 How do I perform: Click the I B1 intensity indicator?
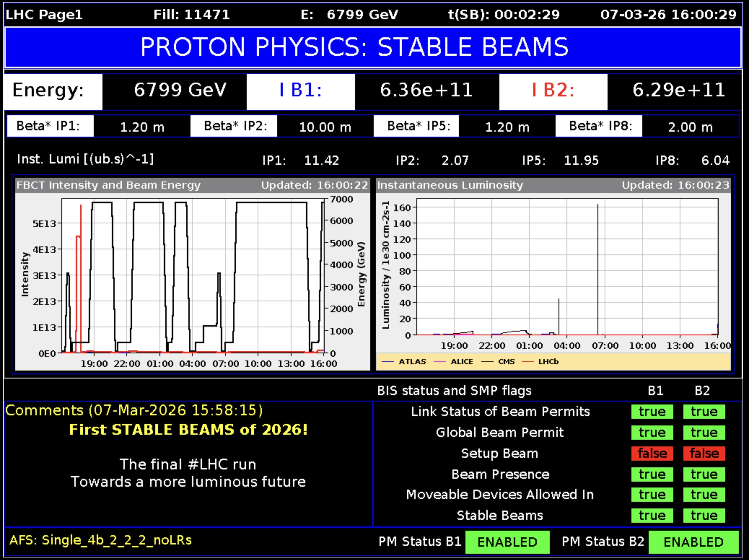click(300, 90)
